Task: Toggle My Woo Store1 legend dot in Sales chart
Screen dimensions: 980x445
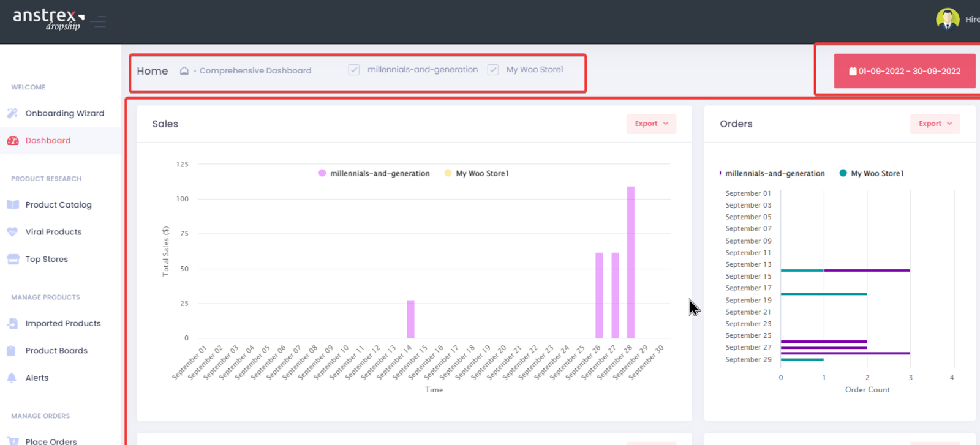Action: pos(448,173)
